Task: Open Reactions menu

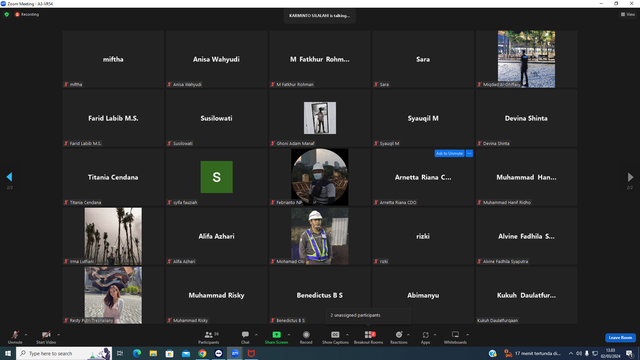Action: coord(399,337)
